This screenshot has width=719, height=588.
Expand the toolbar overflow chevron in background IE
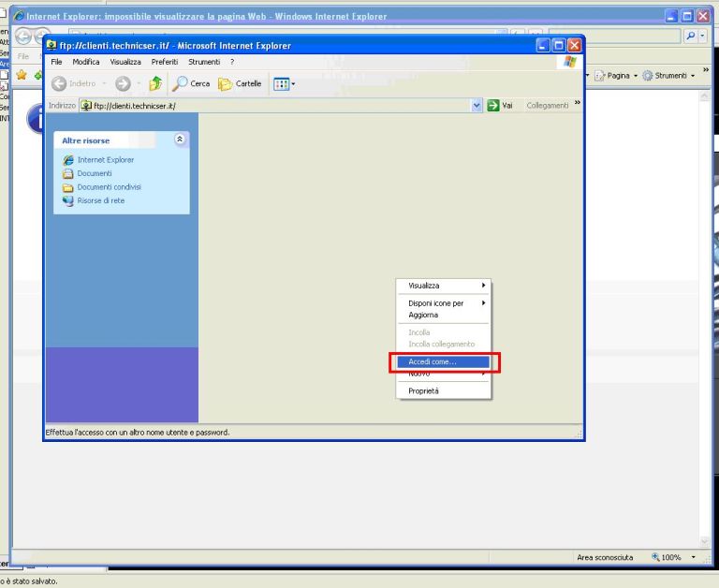pyautogui.click(x=706, y=69)
